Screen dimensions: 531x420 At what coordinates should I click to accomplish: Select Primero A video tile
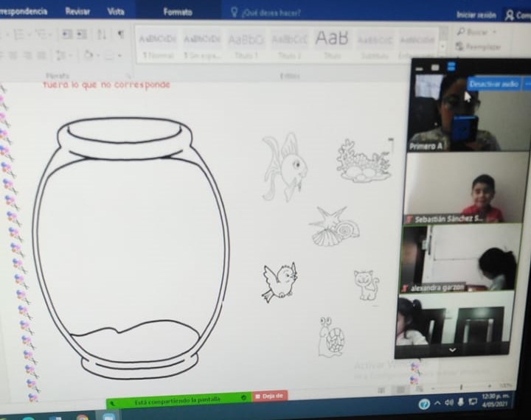(469, 112)
